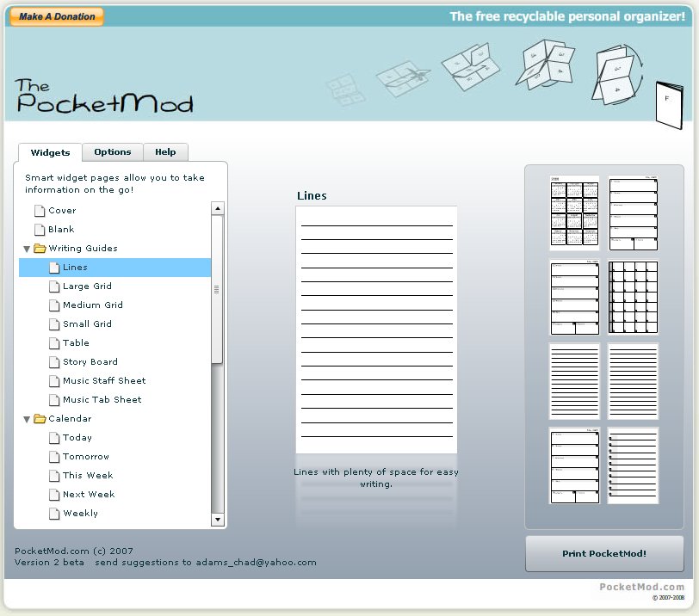Select the Large Grid widget label
This screenshot has width=699, height=616.
(87, 286)
